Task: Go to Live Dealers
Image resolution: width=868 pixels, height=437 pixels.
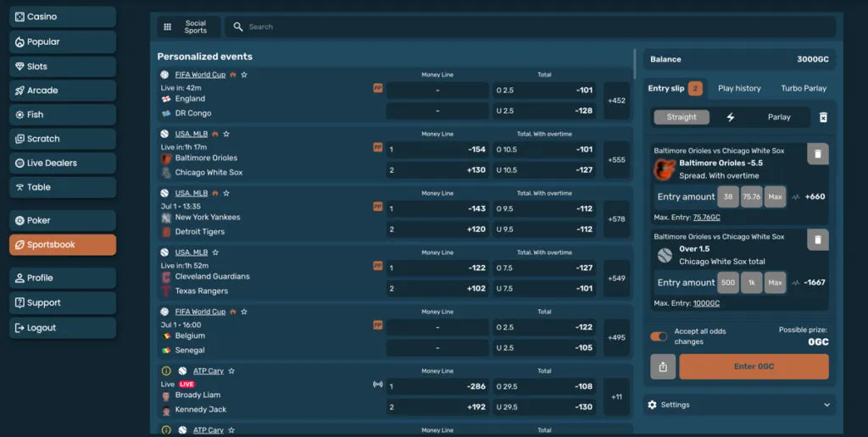Action: pos(63,163)
